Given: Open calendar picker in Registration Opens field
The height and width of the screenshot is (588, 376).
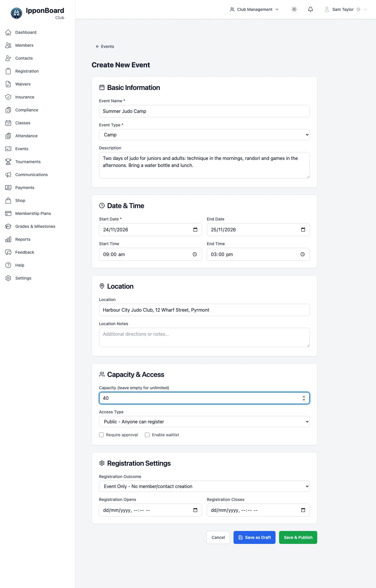Looking at the screenshot, I should coord(195,510).
